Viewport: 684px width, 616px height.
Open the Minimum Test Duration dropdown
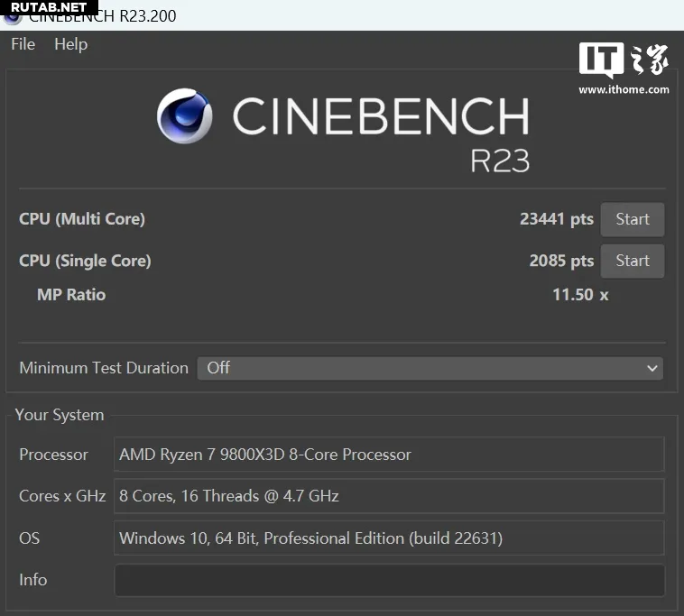(x=430, y=368)
